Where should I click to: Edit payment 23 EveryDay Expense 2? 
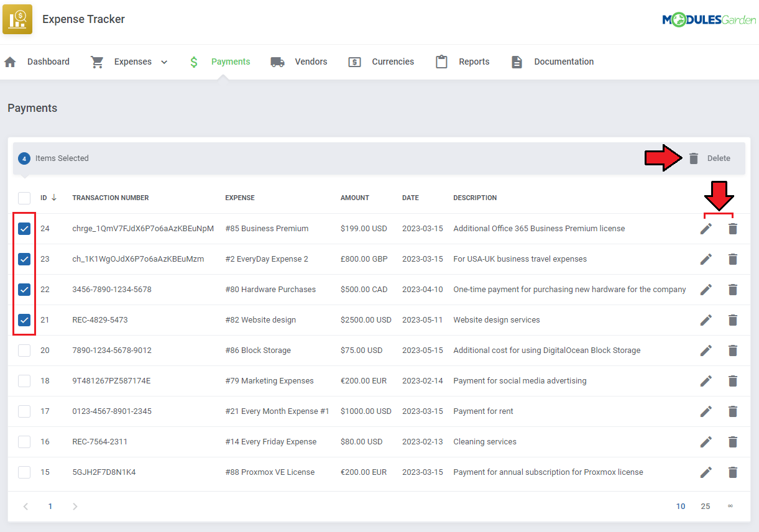point(706,259)
